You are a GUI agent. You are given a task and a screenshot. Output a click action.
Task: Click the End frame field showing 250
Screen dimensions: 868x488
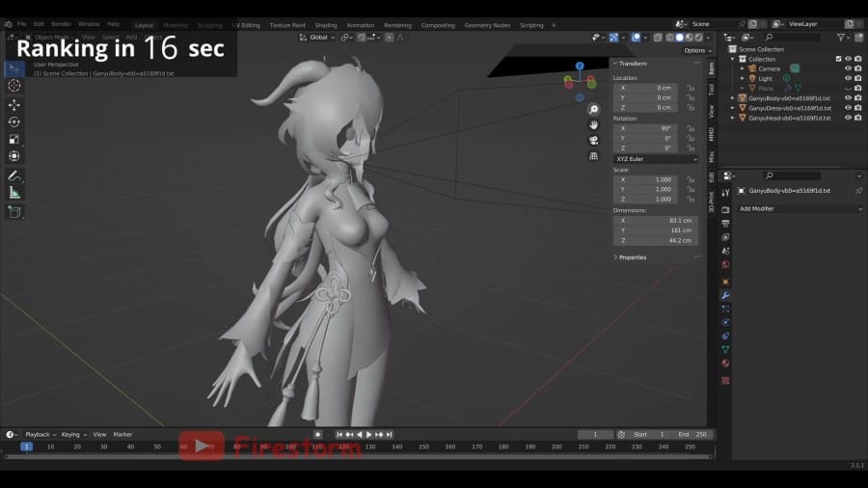point(692,434)
